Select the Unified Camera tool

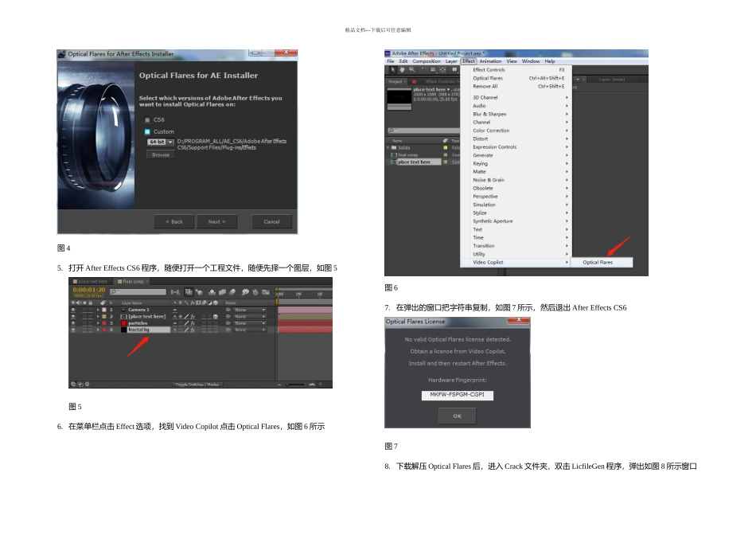434,69
